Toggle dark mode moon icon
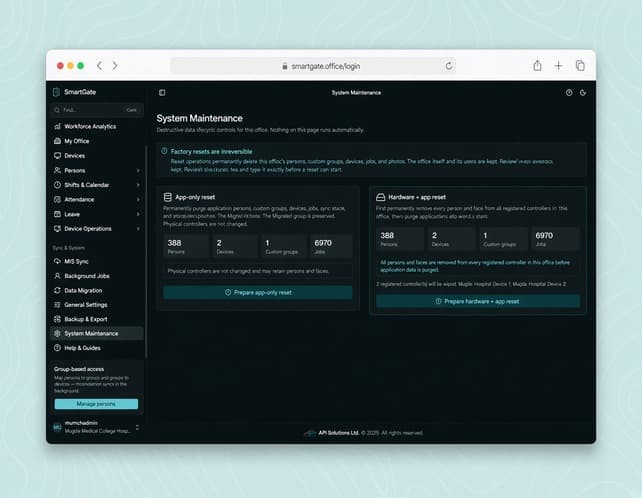This screenshot has height=498, width=642. tap(583, 93)
